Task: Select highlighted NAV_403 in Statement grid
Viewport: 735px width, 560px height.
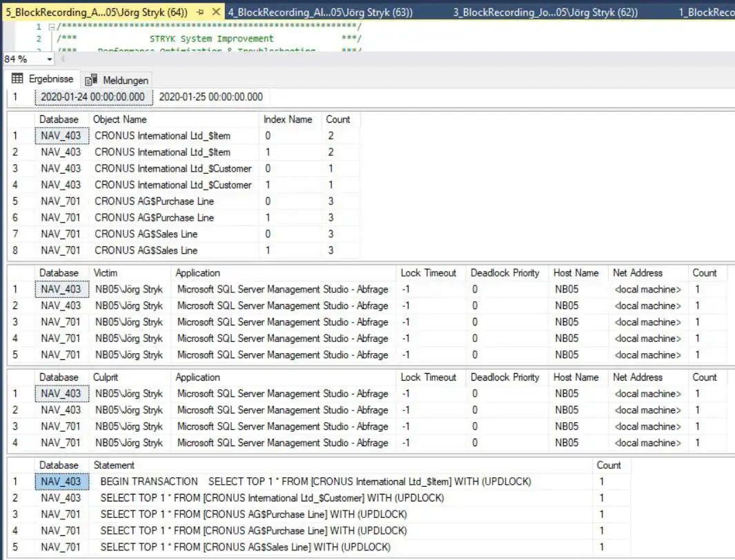Action: pos(61,482)
